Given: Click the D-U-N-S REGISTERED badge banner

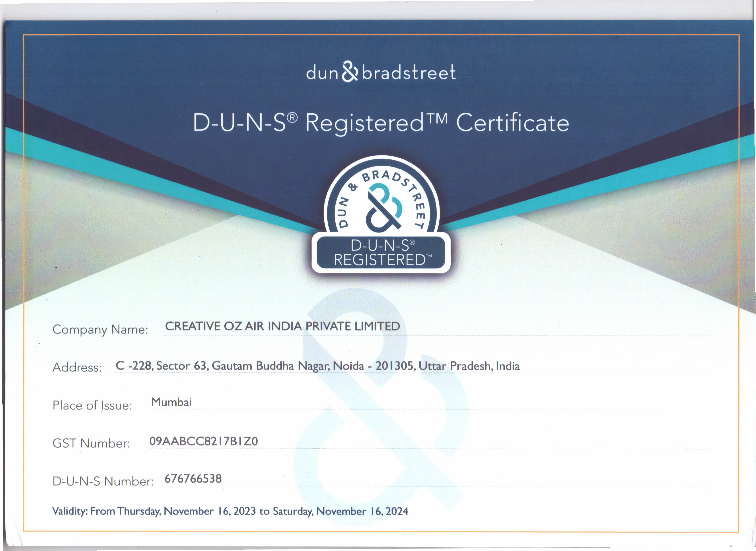Looking at the screenshot, I should tap(381, 253).
